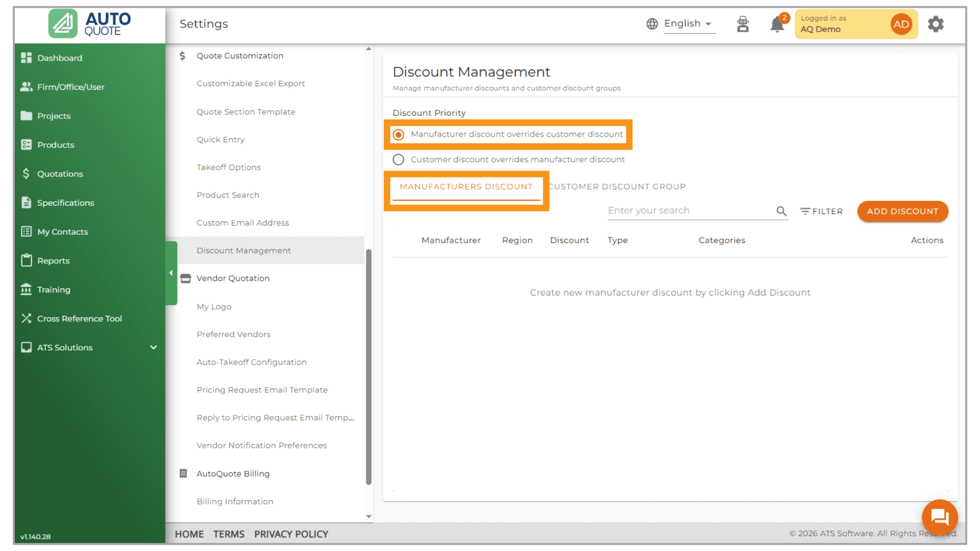
Task: Open the English language dropdown
Action: 688,24
